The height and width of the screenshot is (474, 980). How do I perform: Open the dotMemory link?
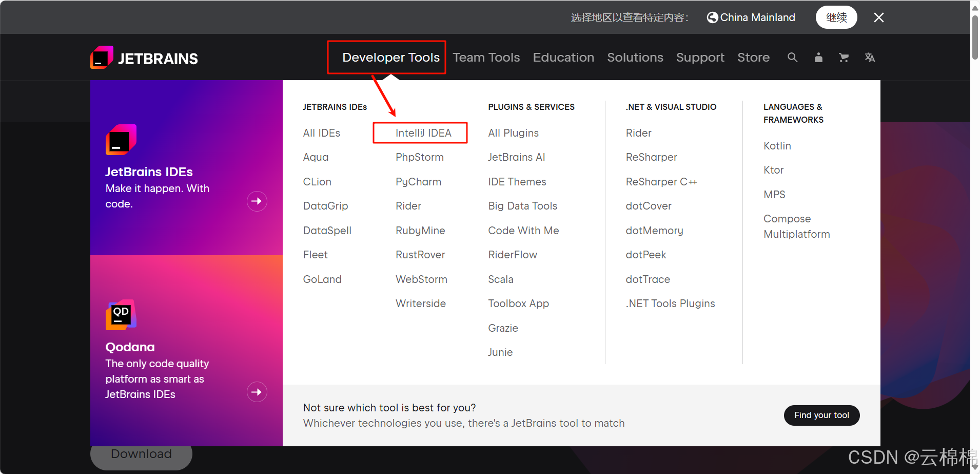click(x=654, y=231)
